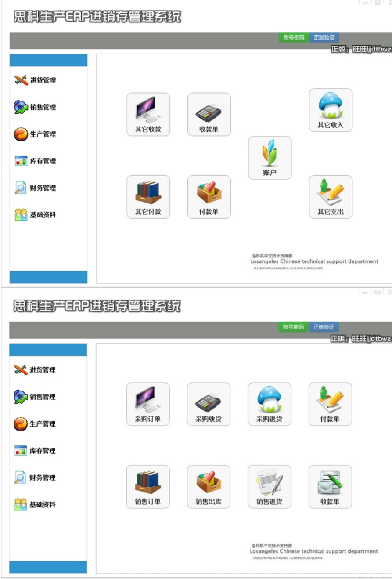Screen dimensions: 392x579
Task: Click the 采购收货 receiving icon
Action: tap(209, 403)
